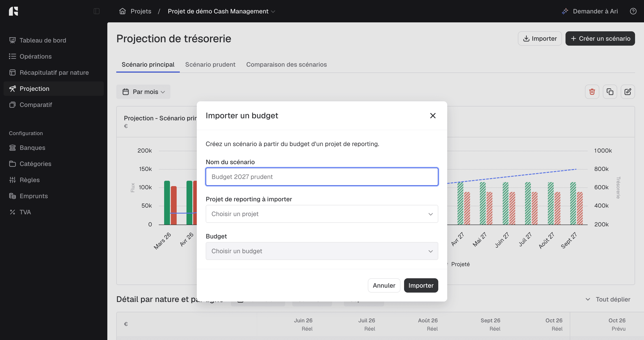
Task: Click the Importer button at page top
Action: [x=540, y=38]
